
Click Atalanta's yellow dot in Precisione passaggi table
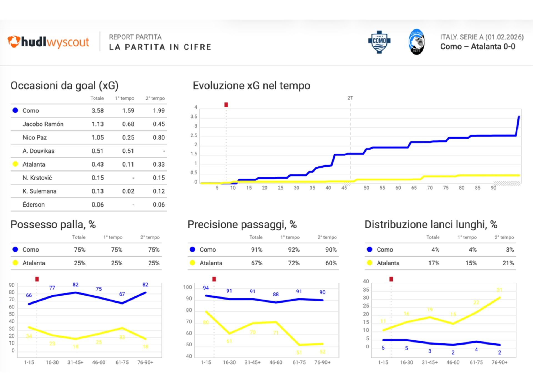pyautogui.click(x=192, y=263)
